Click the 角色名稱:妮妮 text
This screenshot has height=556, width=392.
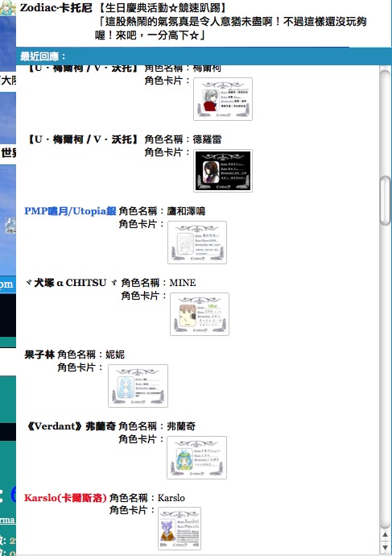click(91, 355)
